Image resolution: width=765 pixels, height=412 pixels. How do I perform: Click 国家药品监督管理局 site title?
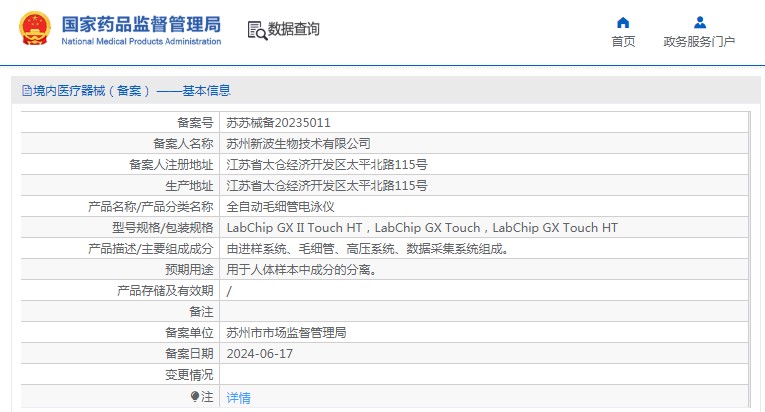tap(141, 24)
